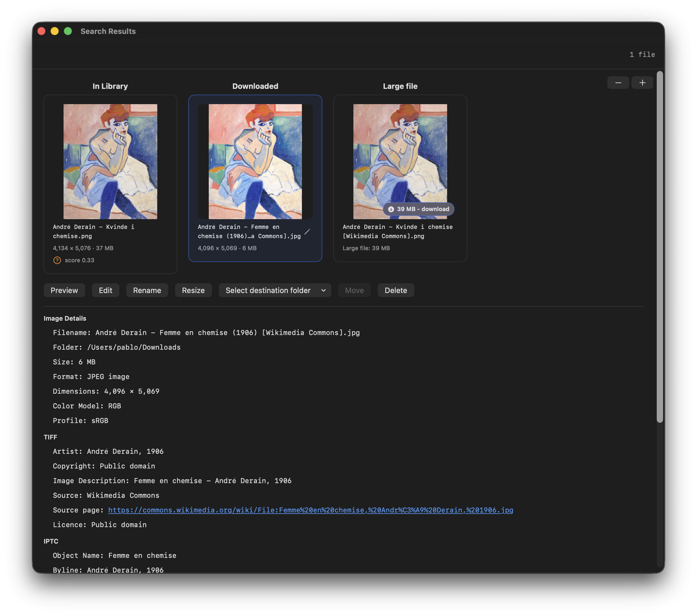The image size is (697, 616).
Task: Click the 39 MB - download badge
Action: [418, 209]
